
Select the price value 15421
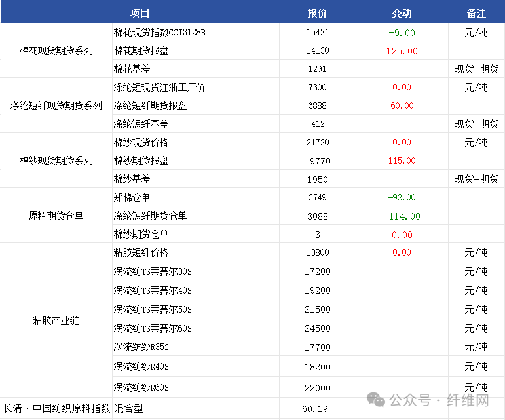pyautogui.click(x=318, y=32)
